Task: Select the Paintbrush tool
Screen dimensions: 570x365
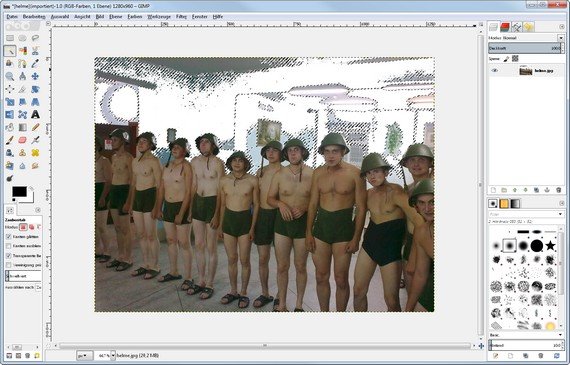Action: [x=10, y=140]
